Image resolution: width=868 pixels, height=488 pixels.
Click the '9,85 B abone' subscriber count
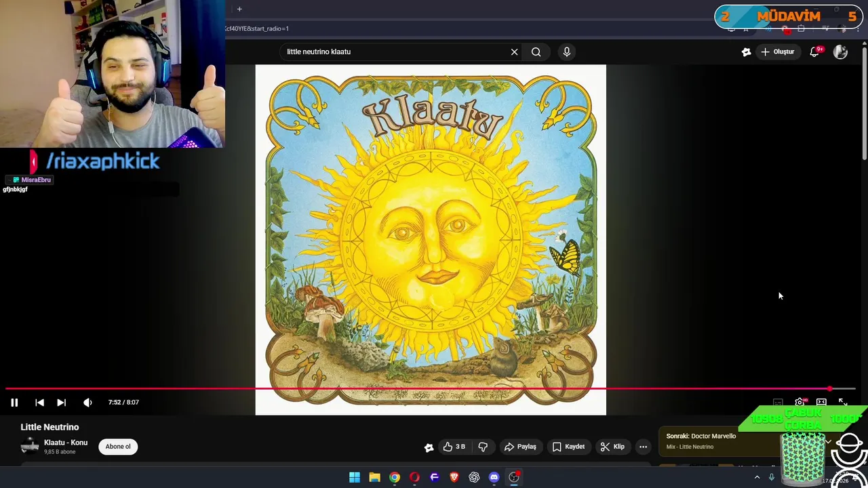(60, 452)
